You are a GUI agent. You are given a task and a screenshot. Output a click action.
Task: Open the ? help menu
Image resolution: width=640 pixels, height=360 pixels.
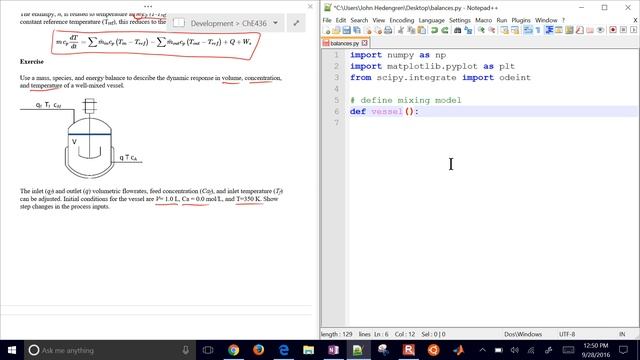(563, 20)
